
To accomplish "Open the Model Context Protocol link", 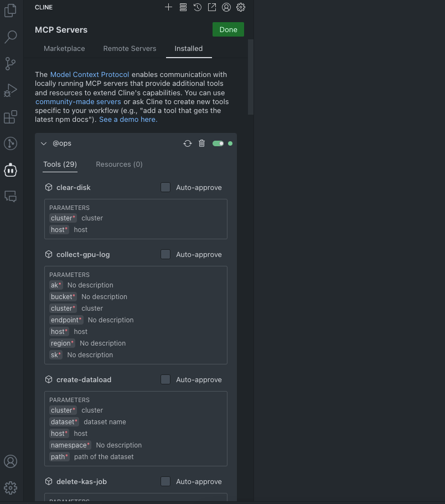I will [x=90, y=75].
